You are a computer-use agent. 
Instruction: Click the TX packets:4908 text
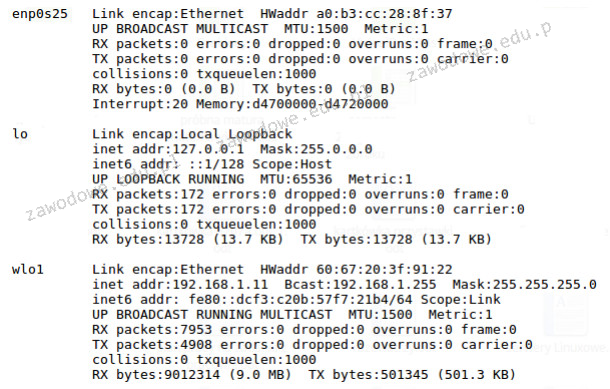[152, 345]
